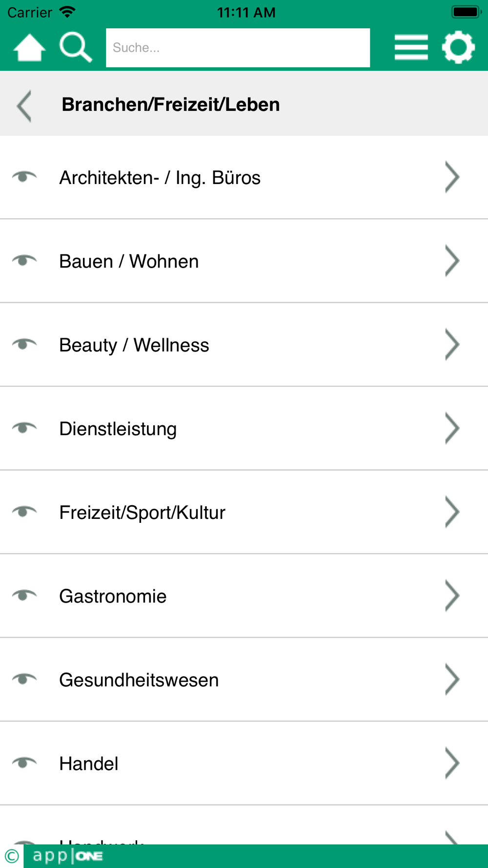Go back using the left arrow
Image resolution: width=488 pixels, height=868 pixels.
coord(24,105)
